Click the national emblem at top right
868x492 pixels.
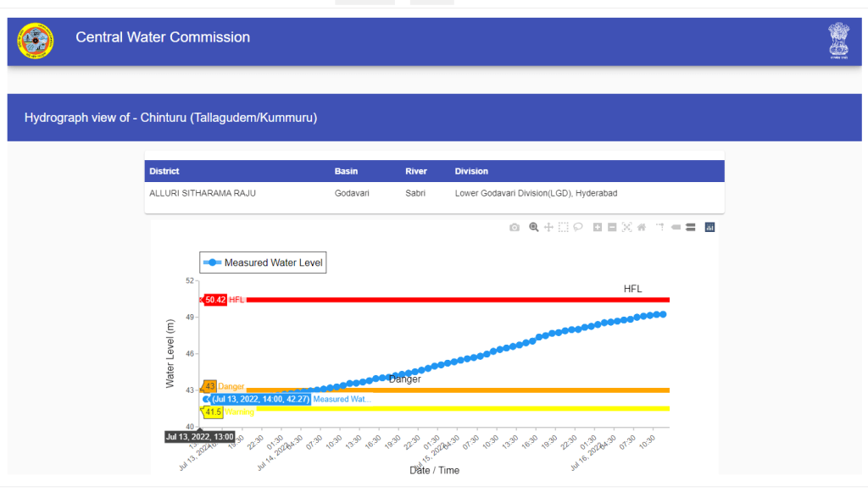(838, 40)
